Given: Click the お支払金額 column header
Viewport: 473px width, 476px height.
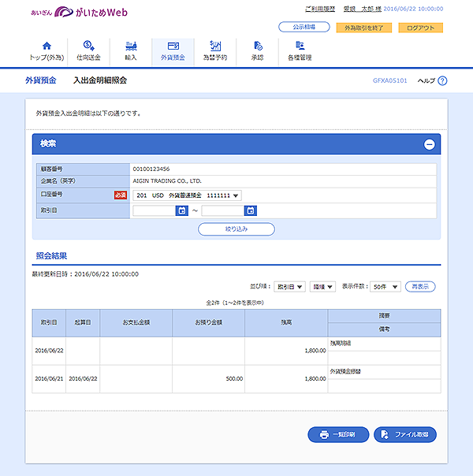Looking at the screenshot, I should (136, 322).
